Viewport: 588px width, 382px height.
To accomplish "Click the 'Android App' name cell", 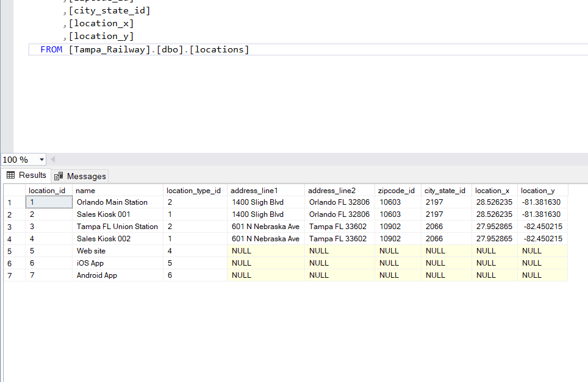I will tap(117, 275).
